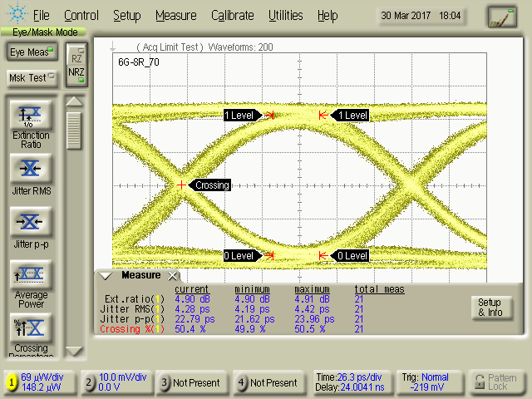Viewport: 532px width, 399px height.
Task: Click the measurement toolbar scroll-up arrow
Action: pyautogui.click(x=74, y=101)
